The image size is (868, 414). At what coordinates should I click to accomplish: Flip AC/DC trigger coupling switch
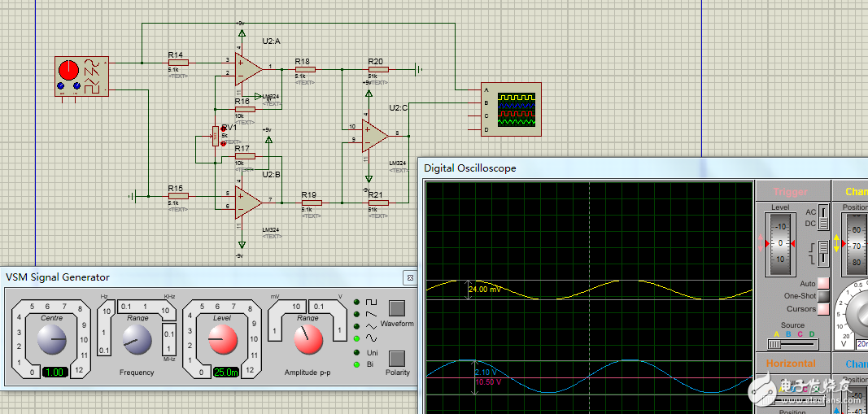pos(824,218)
